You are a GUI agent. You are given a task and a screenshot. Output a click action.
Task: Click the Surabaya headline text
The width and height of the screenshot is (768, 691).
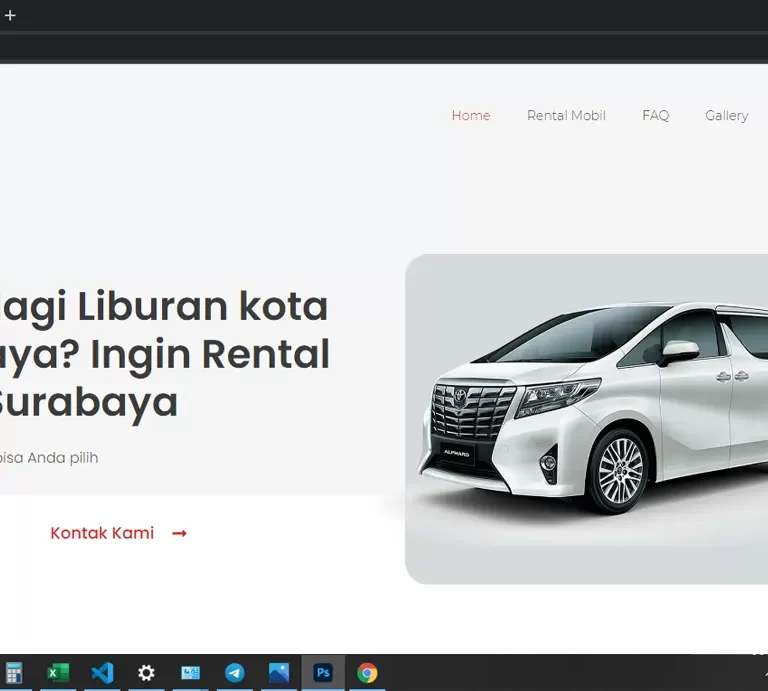87,403
